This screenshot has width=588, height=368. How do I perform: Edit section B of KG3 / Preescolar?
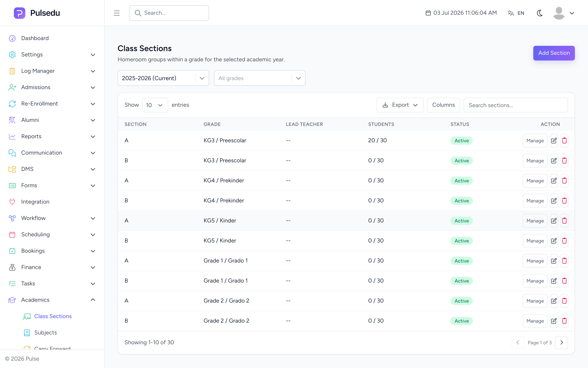554,160
